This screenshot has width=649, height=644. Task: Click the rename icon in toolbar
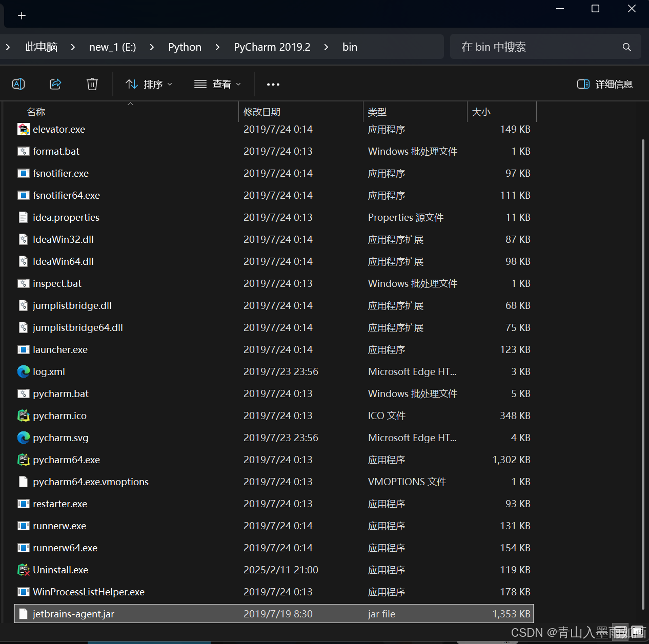coord(18,84)
